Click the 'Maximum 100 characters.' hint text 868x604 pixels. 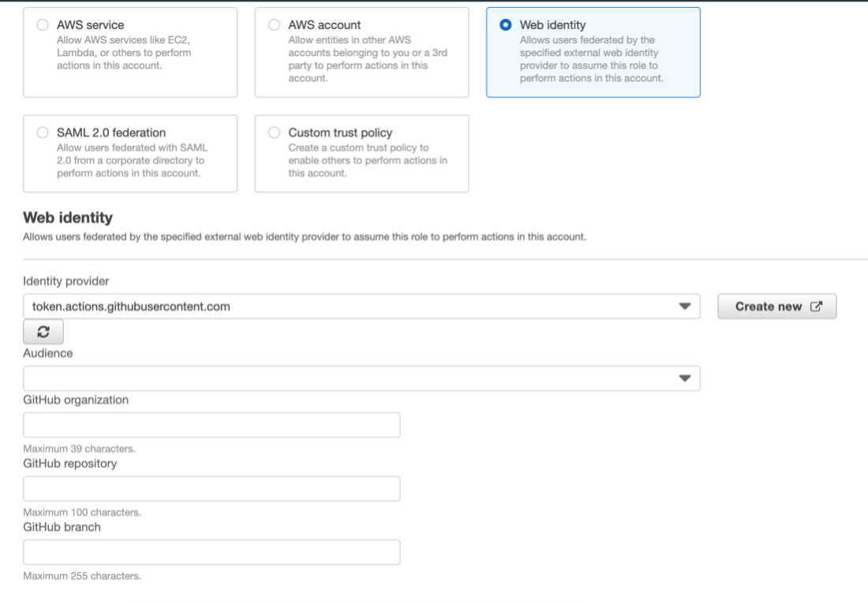click(82, 513)
